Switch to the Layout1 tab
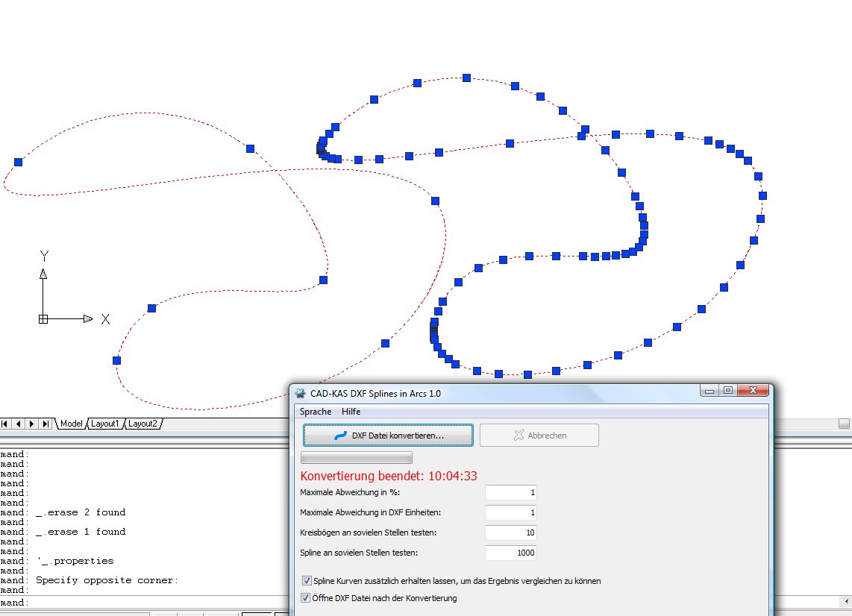Viewport: 852px width, 616px height. 105,424
